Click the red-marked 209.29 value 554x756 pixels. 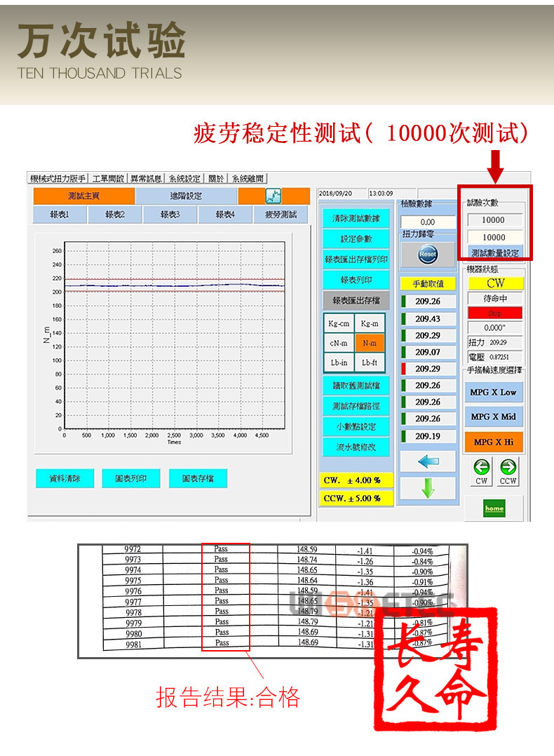tap(428, 369)
